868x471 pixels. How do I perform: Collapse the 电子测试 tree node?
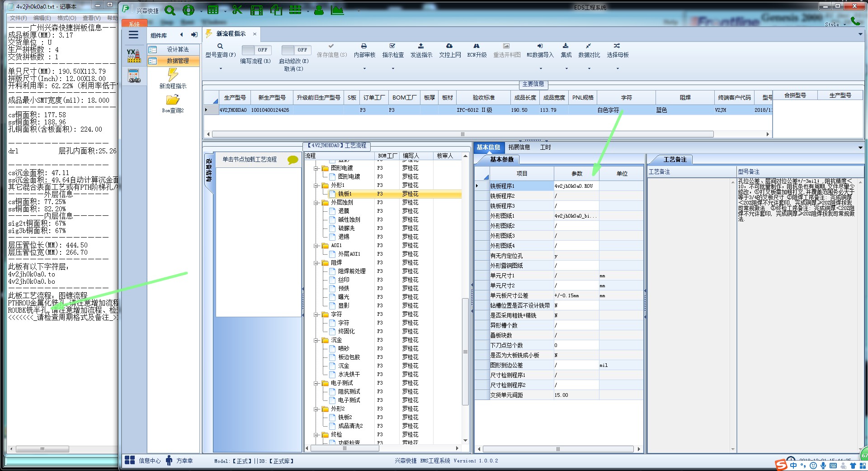316,383
